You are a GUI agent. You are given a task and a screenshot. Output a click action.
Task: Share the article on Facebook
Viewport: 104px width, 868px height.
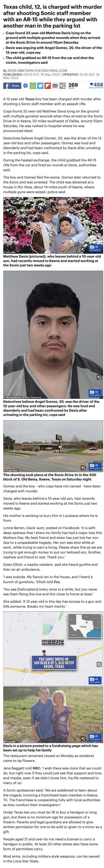click(x=12, y=86)
